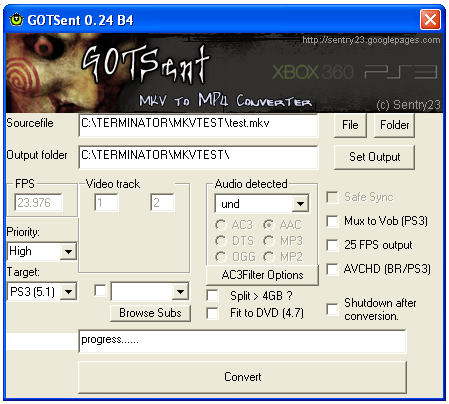Click the FPS value field 23.976

(38, 202)
